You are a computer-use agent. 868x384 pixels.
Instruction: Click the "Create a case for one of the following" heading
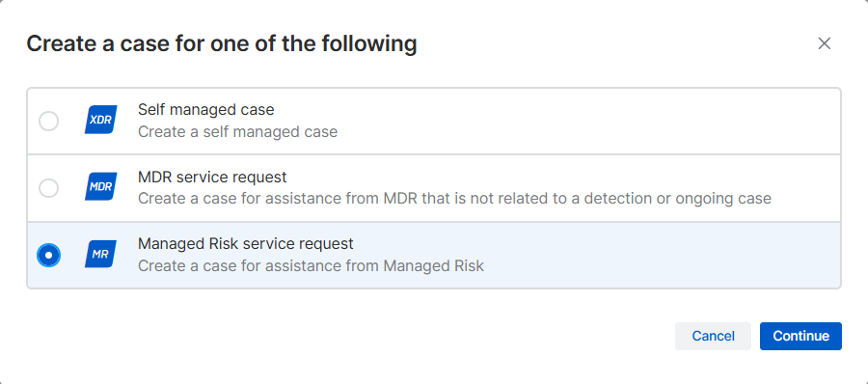(222, 43)
